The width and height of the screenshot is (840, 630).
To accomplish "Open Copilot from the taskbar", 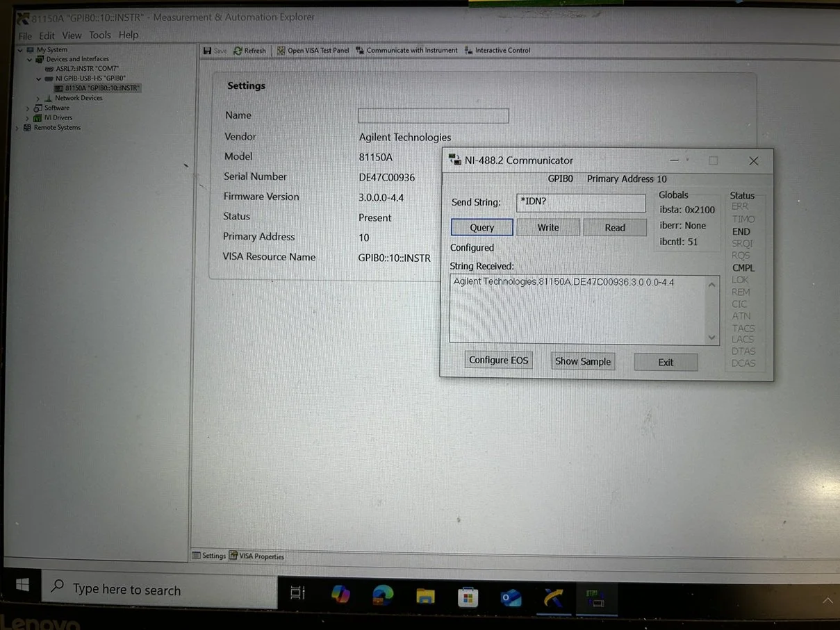I will (x=340, y=594).
